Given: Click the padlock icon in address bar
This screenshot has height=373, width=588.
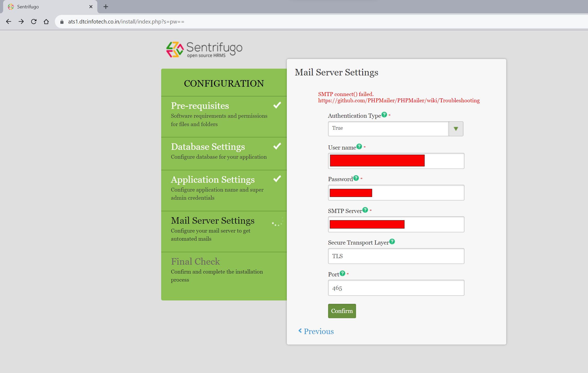Looking at the screenshot, I should point(62,21).
